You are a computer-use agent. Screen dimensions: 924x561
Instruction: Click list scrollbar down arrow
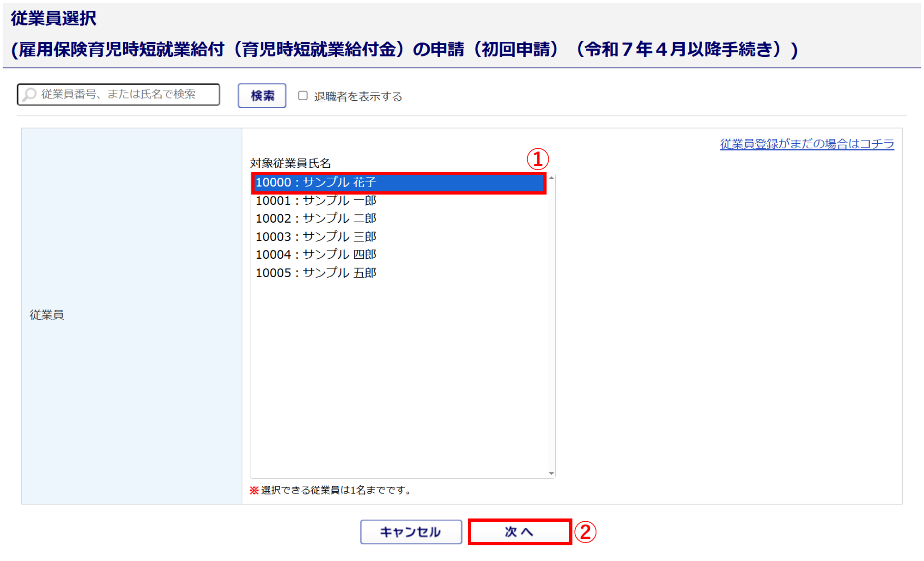551,473
